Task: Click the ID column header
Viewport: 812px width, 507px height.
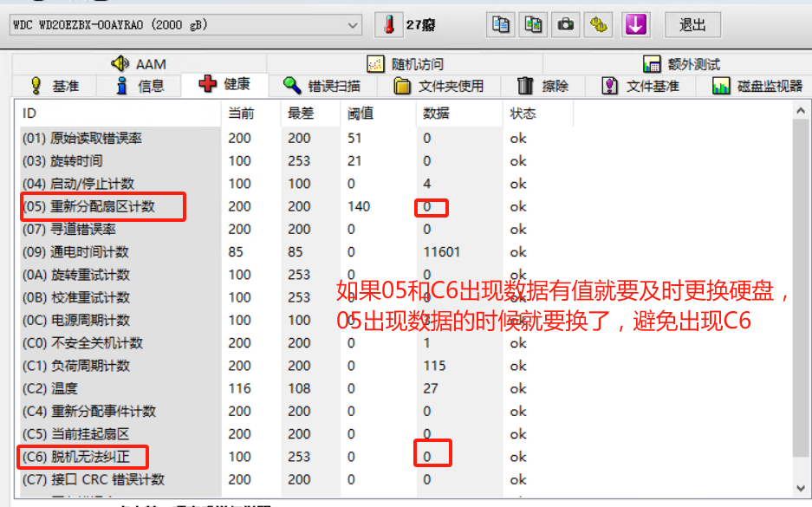Action: click(x=119, y=114)
